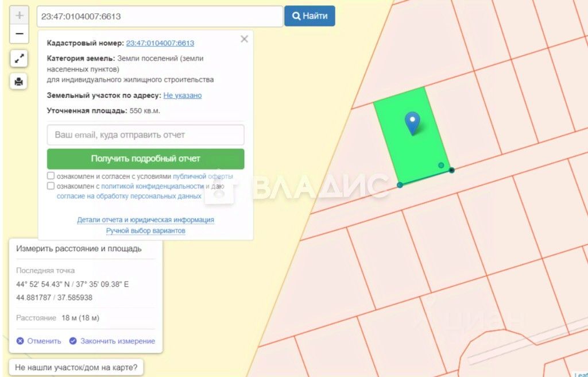Click the measurement point at bottom-left parcel corner
Viewport: 588px width, 377px height.
point(400,184)
